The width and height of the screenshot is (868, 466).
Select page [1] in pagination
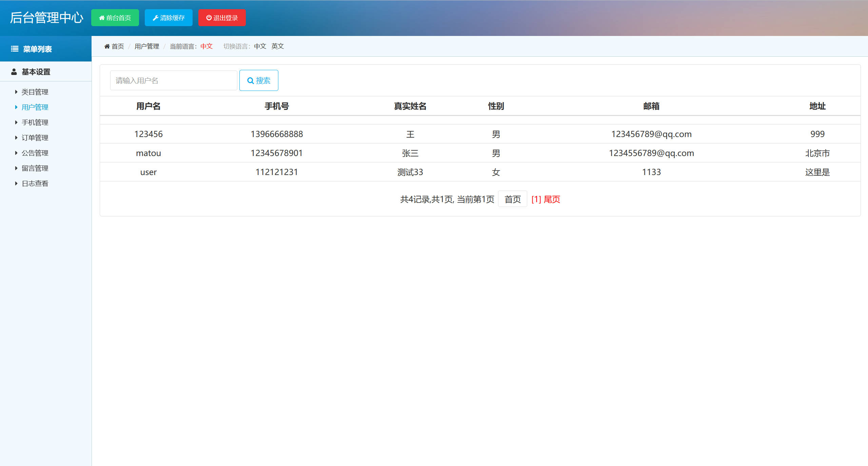click(536, 199)
